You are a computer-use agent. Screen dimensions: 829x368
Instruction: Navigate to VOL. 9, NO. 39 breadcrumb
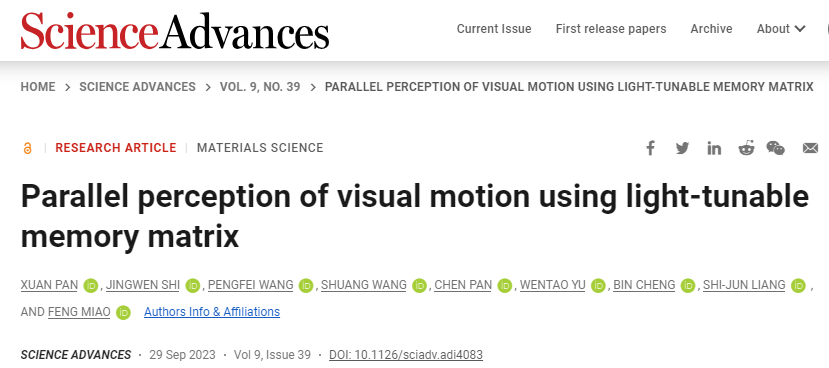[x=260, y=87]
